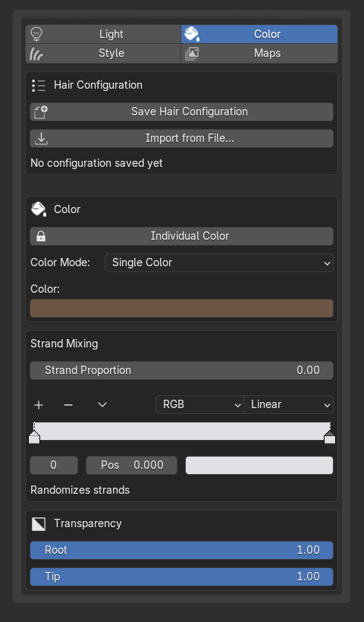The image size is (364, 622).
Task: Click the light bulb icon
Action: [36, 34]
